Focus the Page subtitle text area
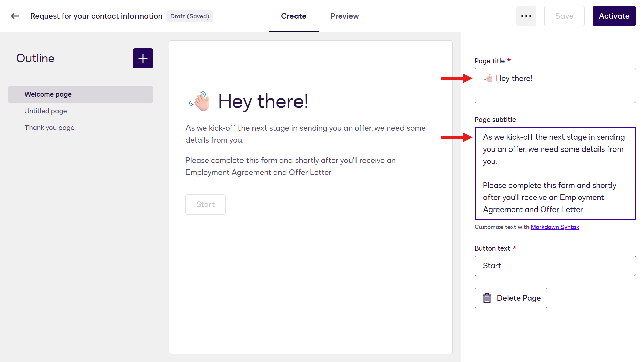The image size is (644, 362). (x=555, y=173)
